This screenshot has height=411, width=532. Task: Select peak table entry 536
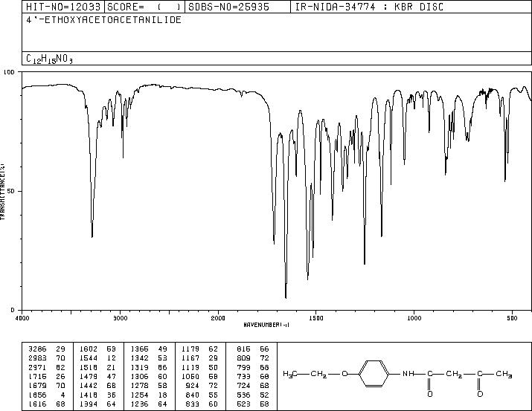tap(243, 395)
